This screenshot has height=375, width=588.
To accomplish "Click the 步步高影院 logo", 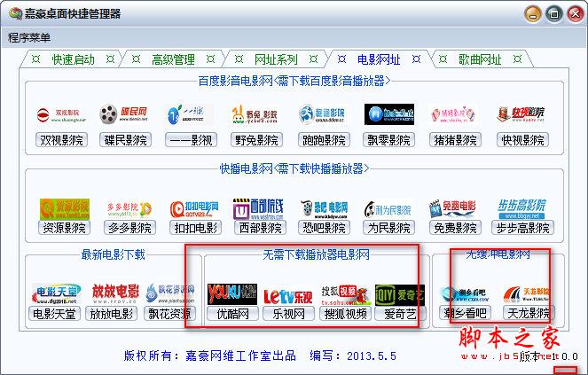I will [x=521, y=209].
